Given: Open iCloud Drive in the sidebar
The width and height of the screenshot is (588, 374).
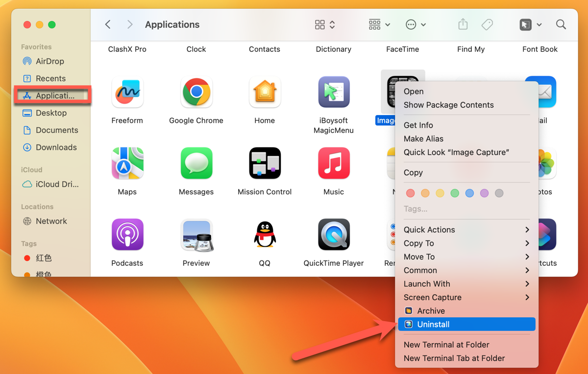Looking at the screenshot, I should click(50, 184).
